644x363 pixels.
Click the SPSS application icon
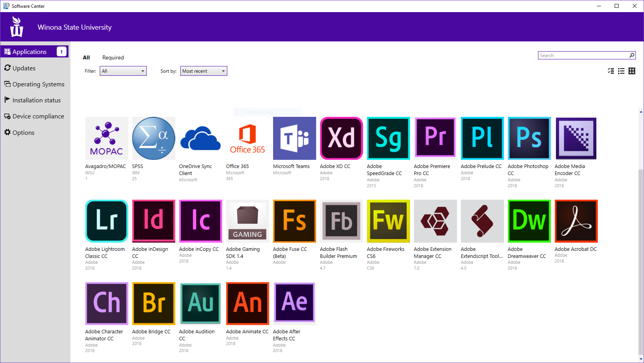point(153,138)
